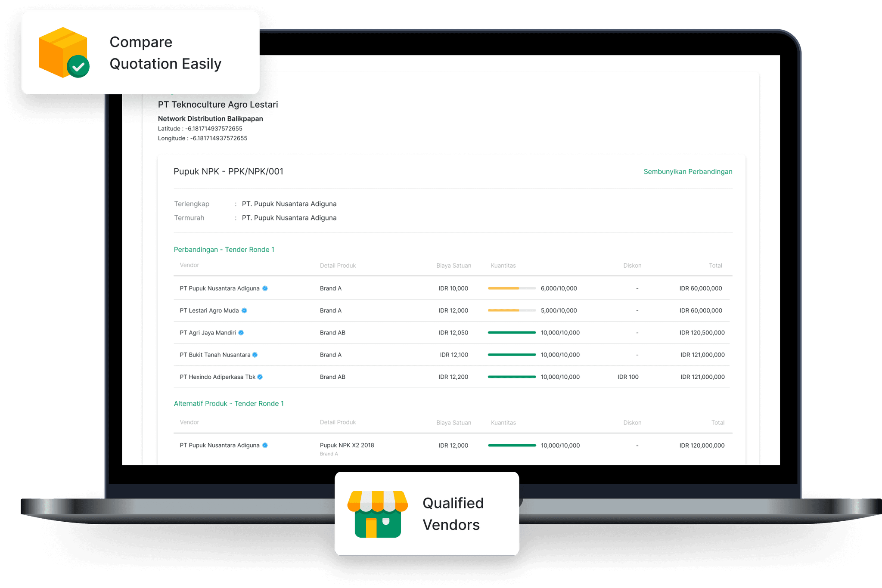This screenshot has height=588, width=882.
Task: Click unit price IDR 12,100
Action: 454,355
